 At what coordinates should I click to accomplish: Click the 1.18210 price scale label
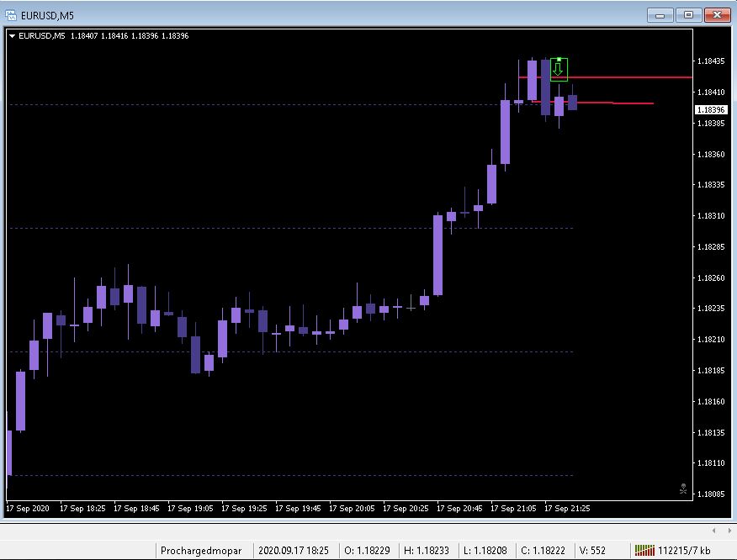[x=711, y=339]
